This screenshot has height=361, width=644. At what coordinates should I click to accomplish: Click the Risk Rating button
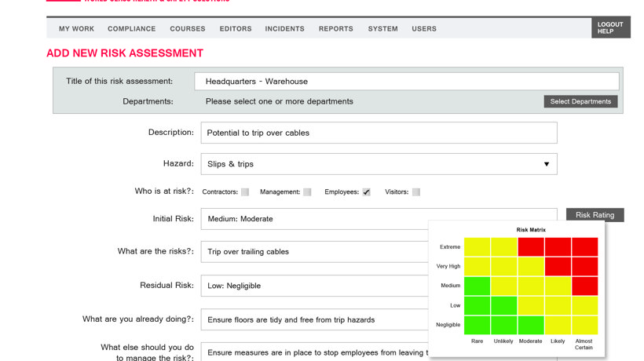[x=595, y=215]
